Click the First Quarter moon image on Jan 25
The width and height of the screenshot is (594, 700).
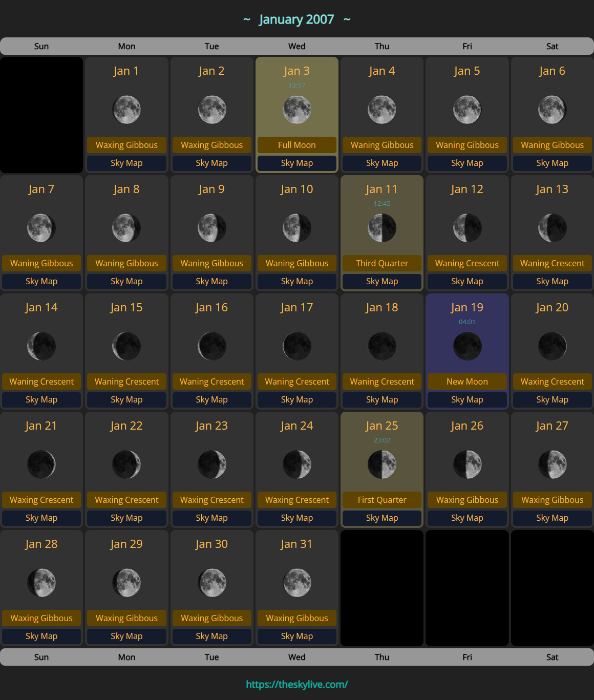coord(381,464)
